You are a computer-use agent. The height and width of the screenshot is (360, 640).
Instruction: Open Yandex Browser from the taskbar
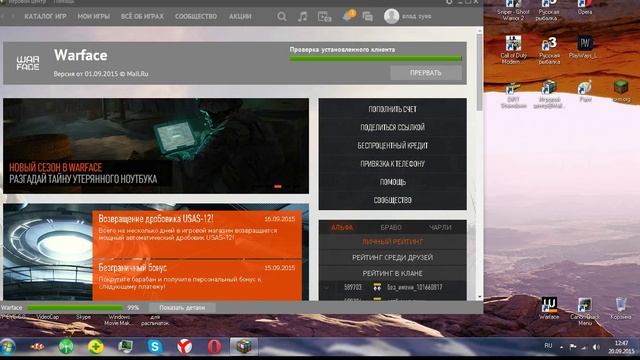tap(184, 347)
